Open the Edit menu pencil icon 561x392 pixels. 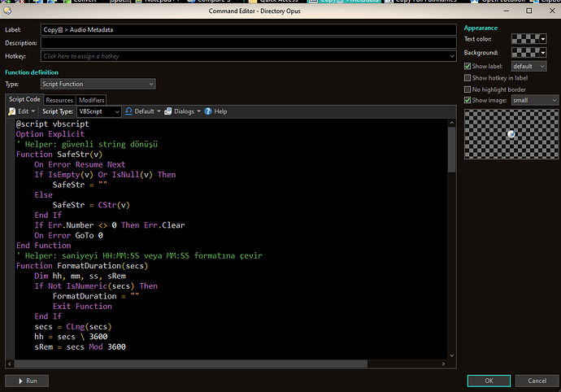coord(12,111)
